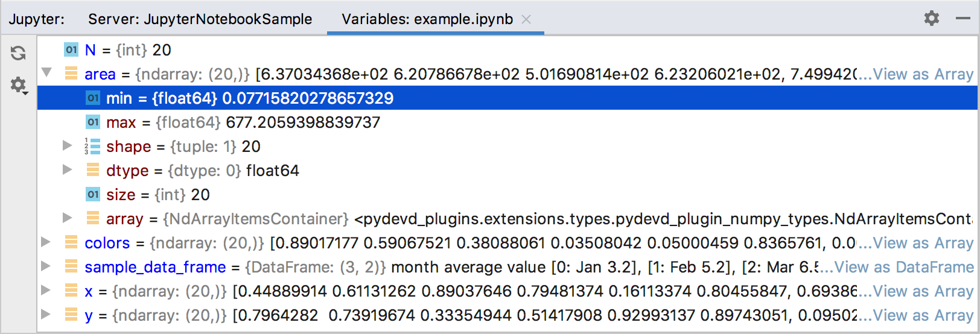Open the tool window gear options
Screen dimensions: 980x334
click(x=932, y=18)
